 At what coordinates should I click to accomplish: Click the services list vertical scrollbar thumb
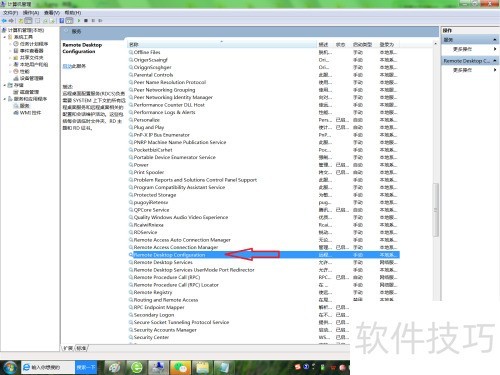pos(435,210)
